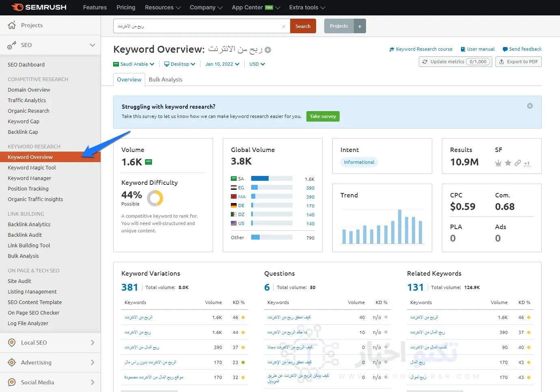Expand the Local SEO section
This screenshot has height=392, width=560.
tap(93, 343)
